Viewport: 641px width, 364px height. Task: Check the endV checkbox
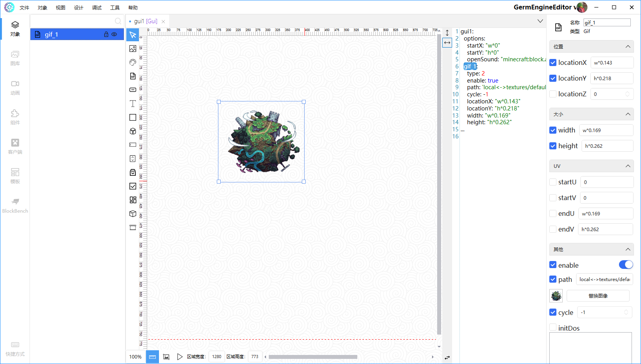(x=553, y=229)
